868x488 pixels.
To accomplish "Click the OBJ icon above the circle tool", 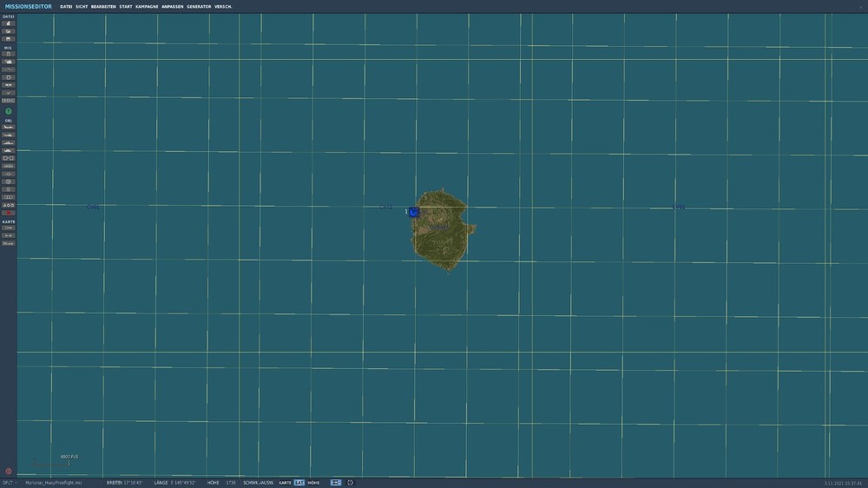I will (x=9, y=174).
